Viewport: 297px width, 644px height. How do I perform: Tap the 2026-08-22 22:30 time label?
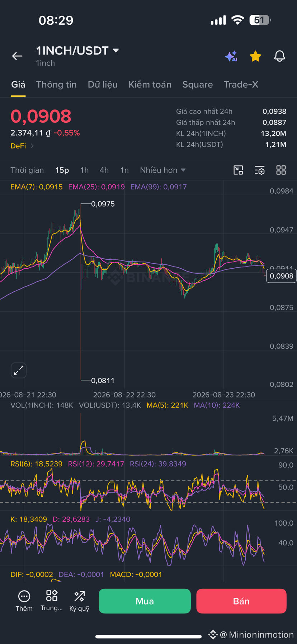(x=124, y=395)
